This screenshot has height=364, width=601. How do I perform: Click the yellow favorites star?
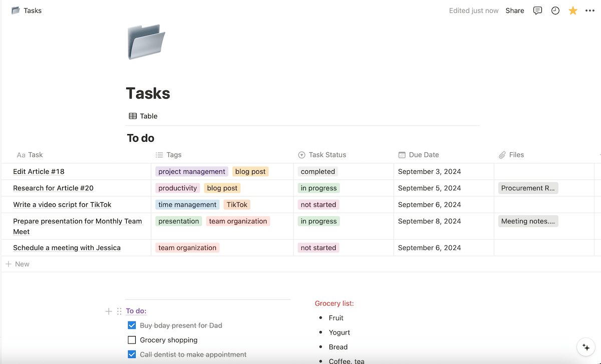tap(572, 10)
